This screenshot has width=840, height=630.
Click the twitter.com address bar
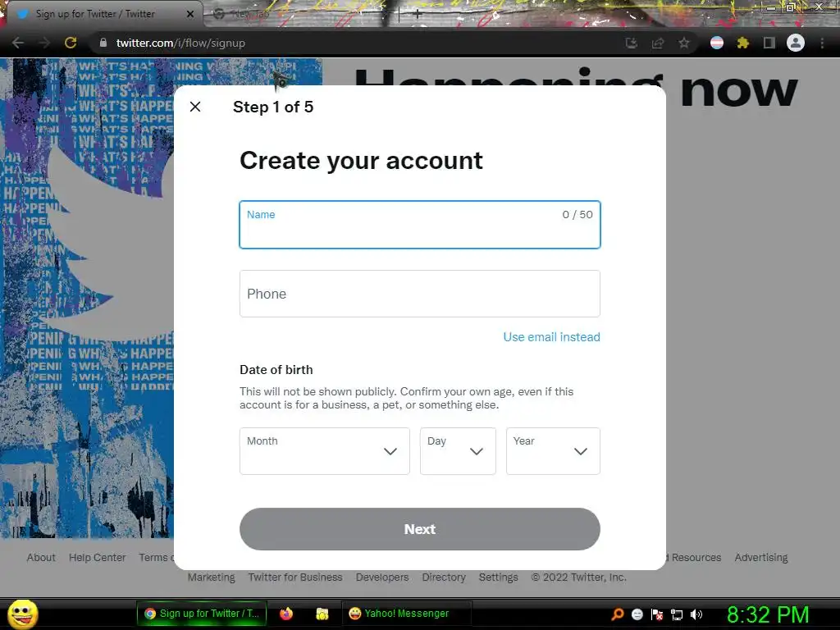pyautogui.click(x=354, y=43)
